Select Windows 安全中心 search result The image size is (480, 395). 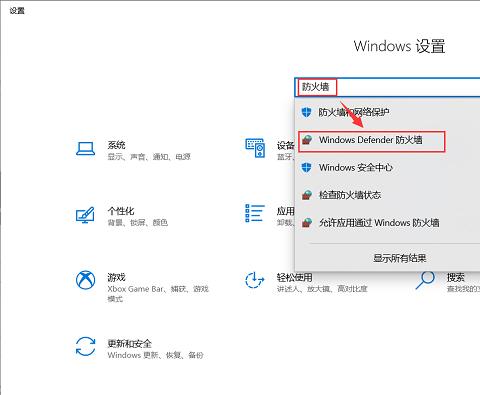click(x=387, y=167)
